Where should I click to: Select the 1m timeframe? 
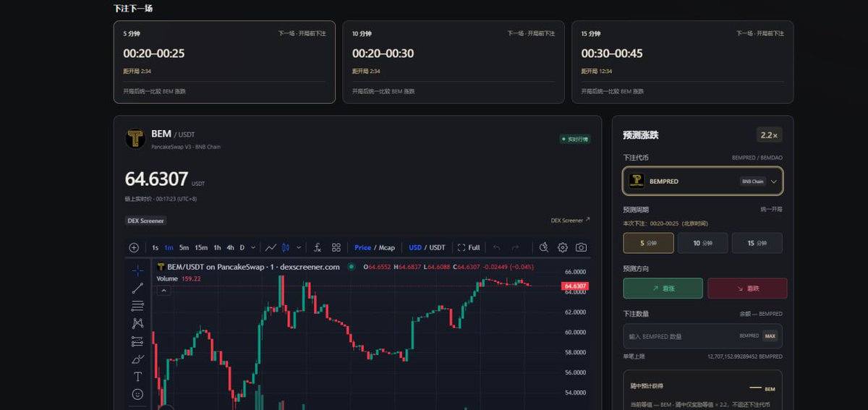[x=169, y=247]
